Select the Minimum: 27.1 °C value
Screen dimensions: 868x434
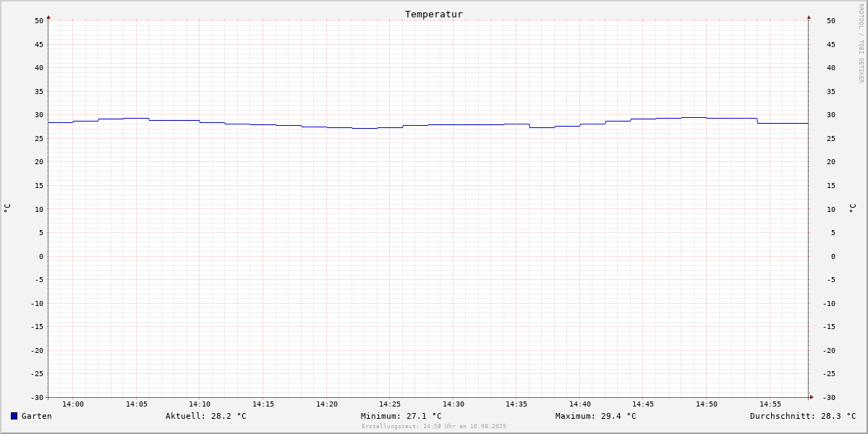tap(401, 416)
